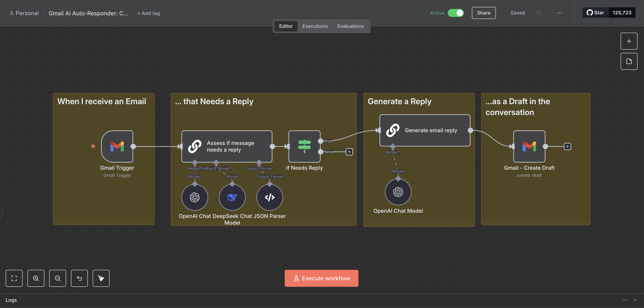Open workflow history clock icon

tap(539, 13)
